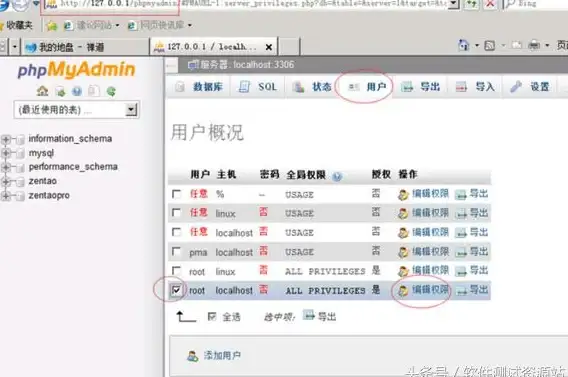Open the new blank browser tab button
This screenshot has width=568, height=377.
pyautogui.click(x=289, y=47)
